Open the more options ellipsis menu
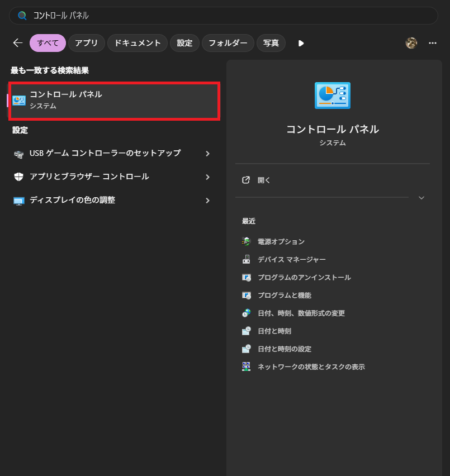450x476 pixels. click(x=432, y=43)
